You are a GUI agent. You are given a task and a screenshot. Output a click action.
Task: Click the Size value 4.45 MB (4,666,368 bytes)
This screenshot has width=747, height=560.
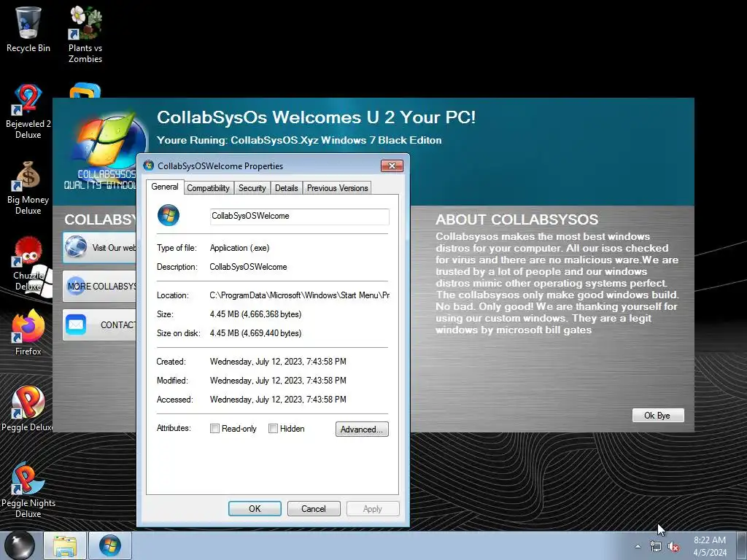[x=255, y=314]
